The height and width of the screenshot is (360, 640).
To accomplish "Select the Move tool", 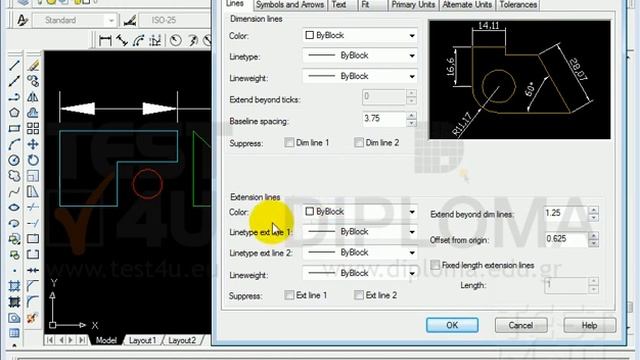I will pos(33,144).
